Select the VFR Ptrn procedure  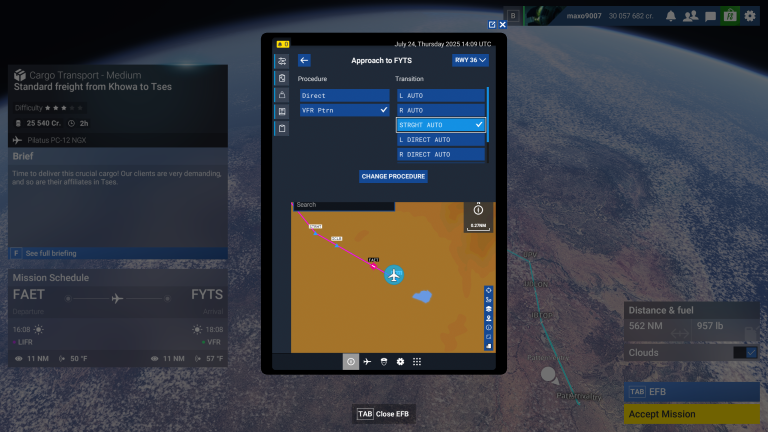click(x=344, y=110)
